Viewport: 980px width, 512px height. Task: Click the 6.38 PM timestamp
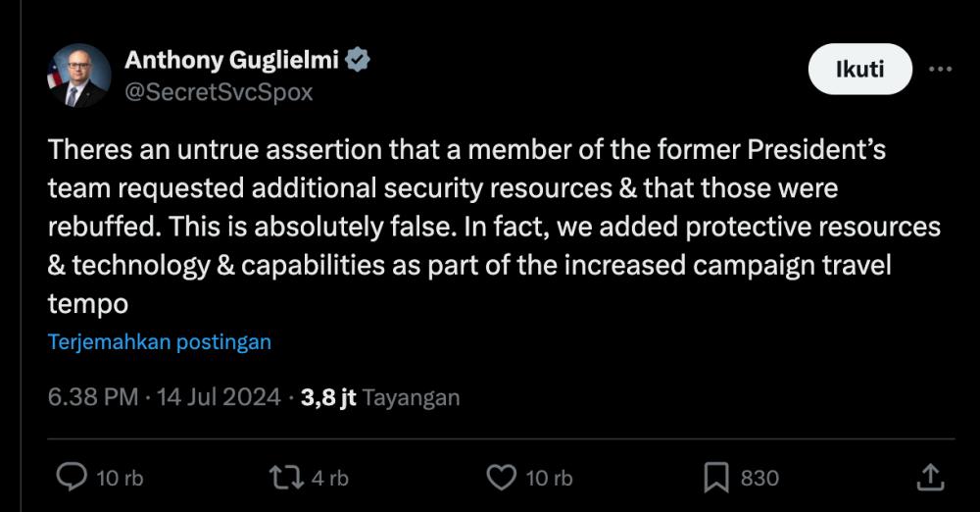(93, 397)
